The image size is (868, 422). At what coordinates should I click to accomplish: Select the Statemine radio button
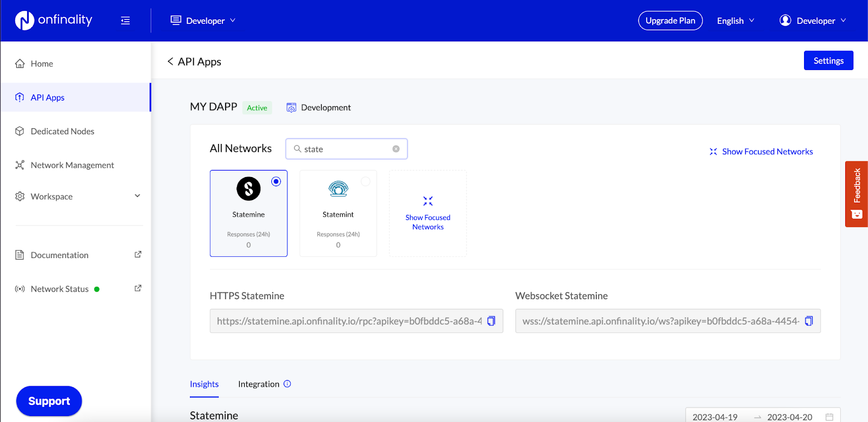[x=276, y=181]
